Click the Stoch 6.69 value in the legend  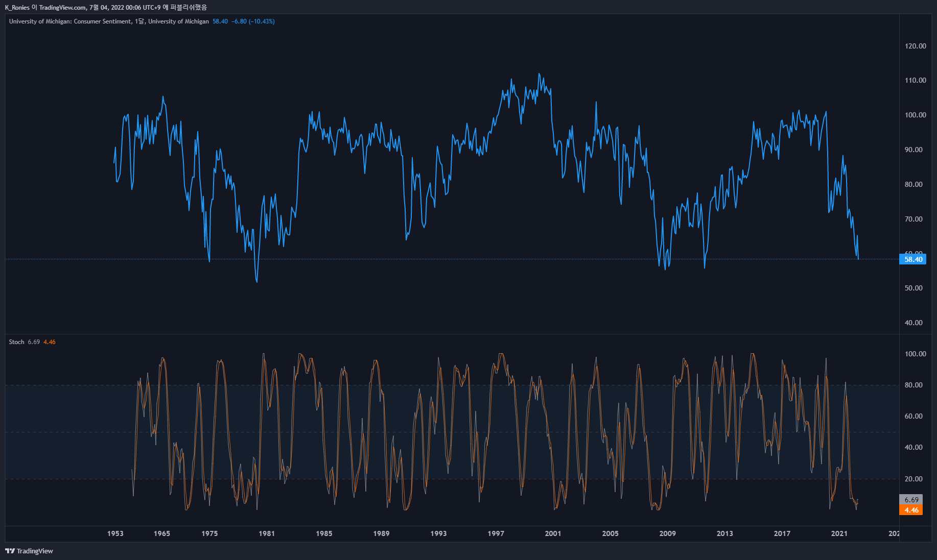[34, 342]
